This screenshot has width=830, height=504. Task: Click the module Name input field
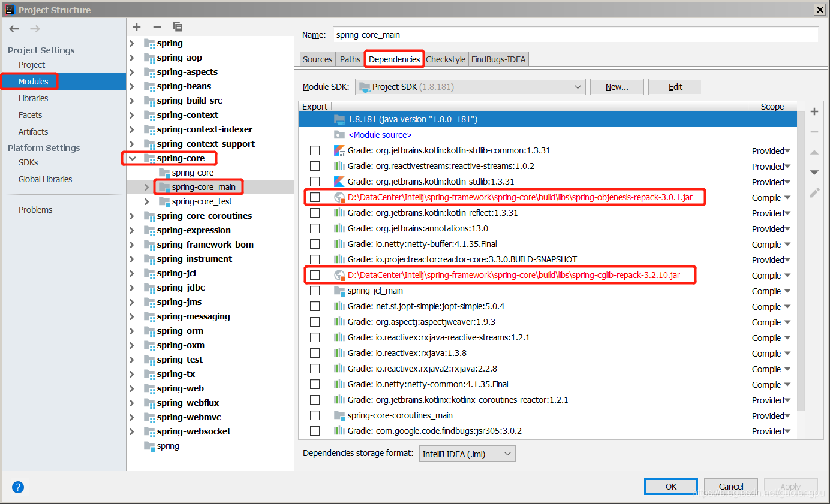tap(576, 35)
